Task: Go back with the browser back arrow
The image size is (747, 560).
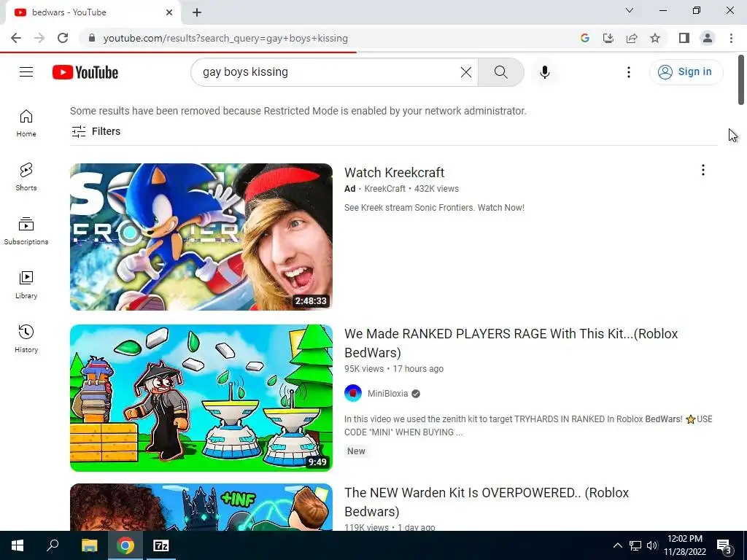Action: click(16, 38)
